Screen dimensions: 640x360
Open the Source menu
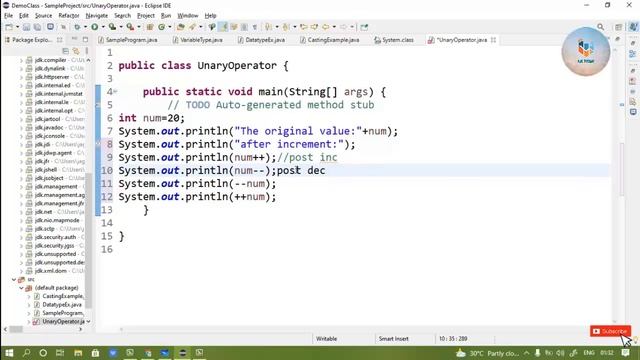click(43, 16)
